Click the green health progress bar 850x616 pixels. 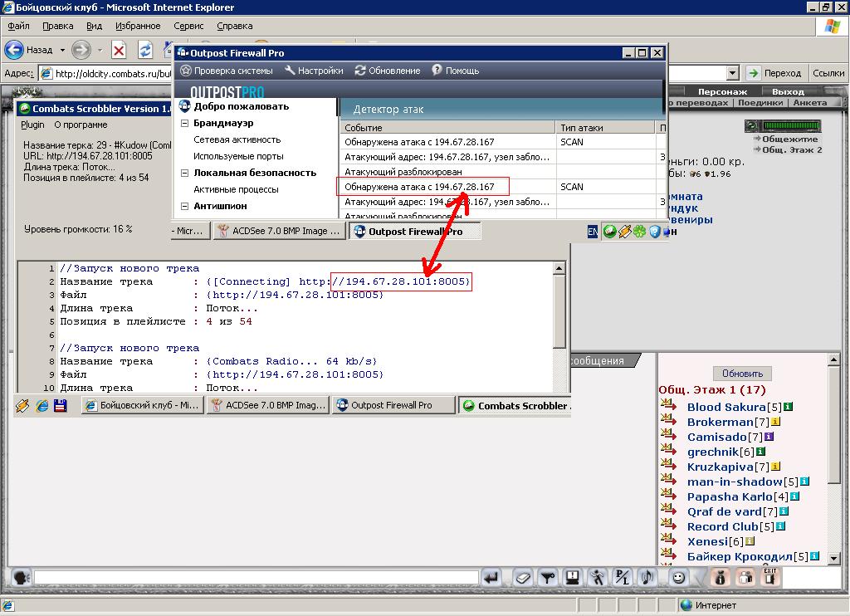point(791,126)
